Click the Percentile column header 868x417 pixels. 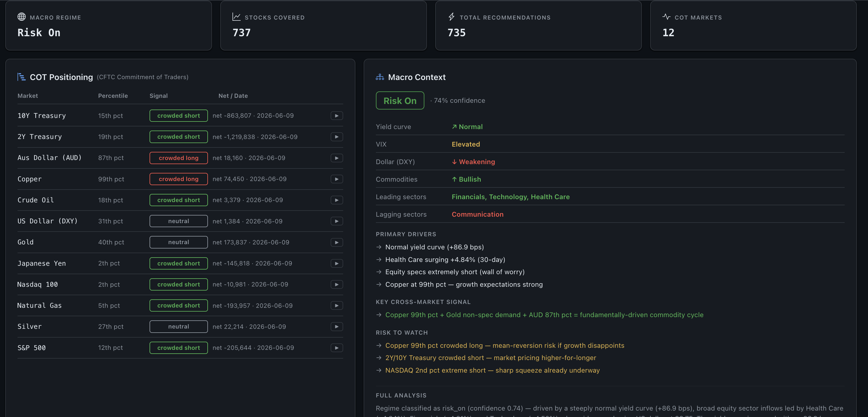pyautogui.click(x=113, y=96)
